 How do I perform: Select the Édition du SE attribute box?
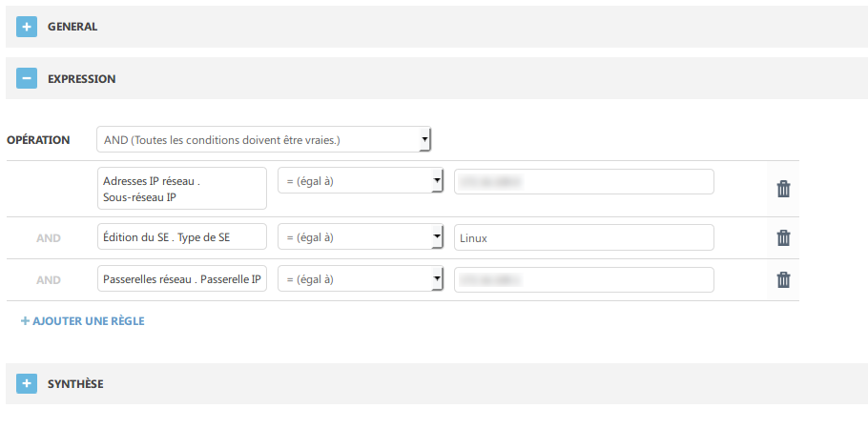coord(181,237)
